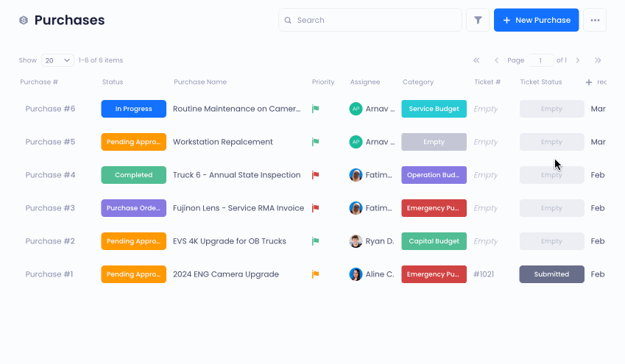
Task: Click the Capital Budget category tag
Action: [434, 241]
